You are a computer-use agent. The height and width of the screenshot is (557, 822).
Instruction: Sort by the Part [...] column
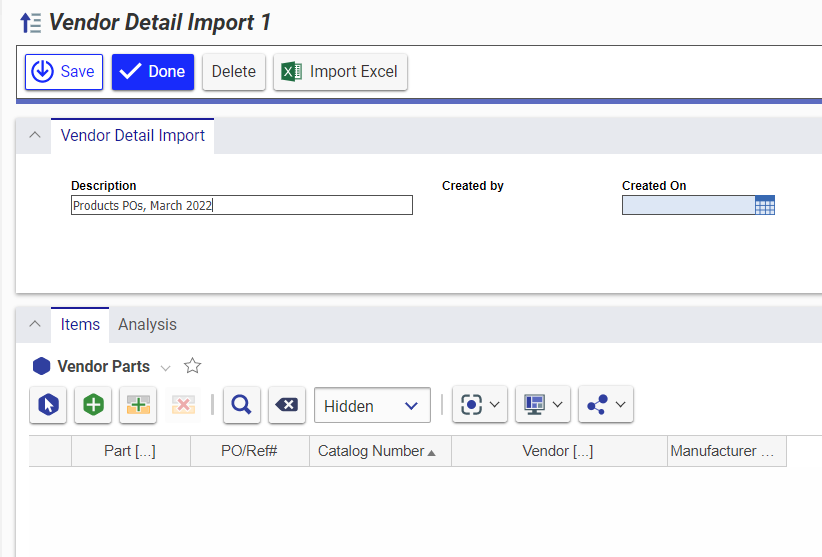coord(131,451)
